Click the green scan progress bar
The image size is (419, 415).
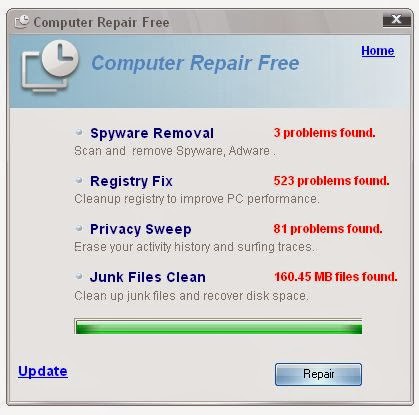(218, 326)
